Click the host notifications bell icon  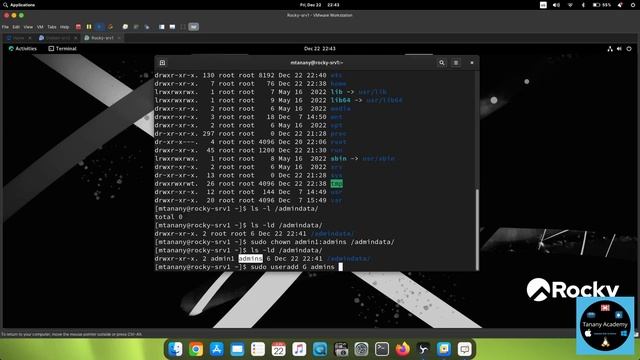coord(620,5)
